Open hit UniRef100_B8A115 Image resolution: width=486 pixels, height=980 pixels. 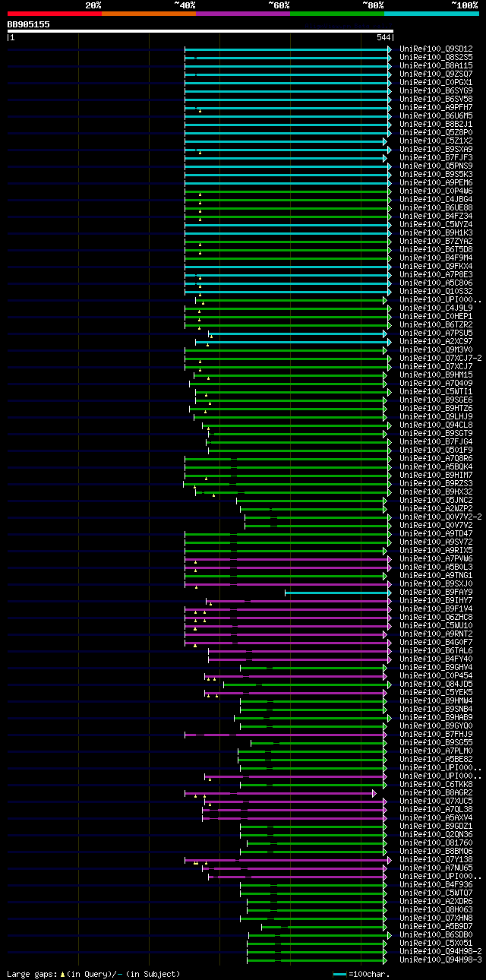click(436, 66)
